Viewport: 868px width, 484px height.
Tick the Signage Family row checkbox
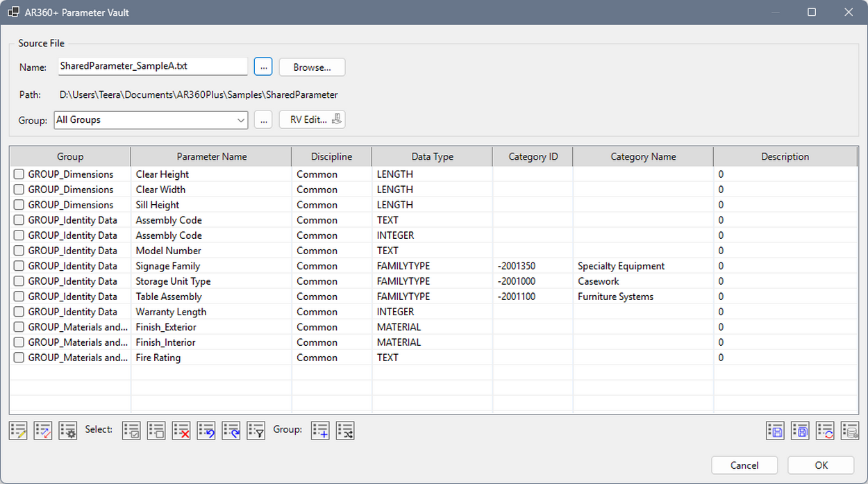point(19,266)
